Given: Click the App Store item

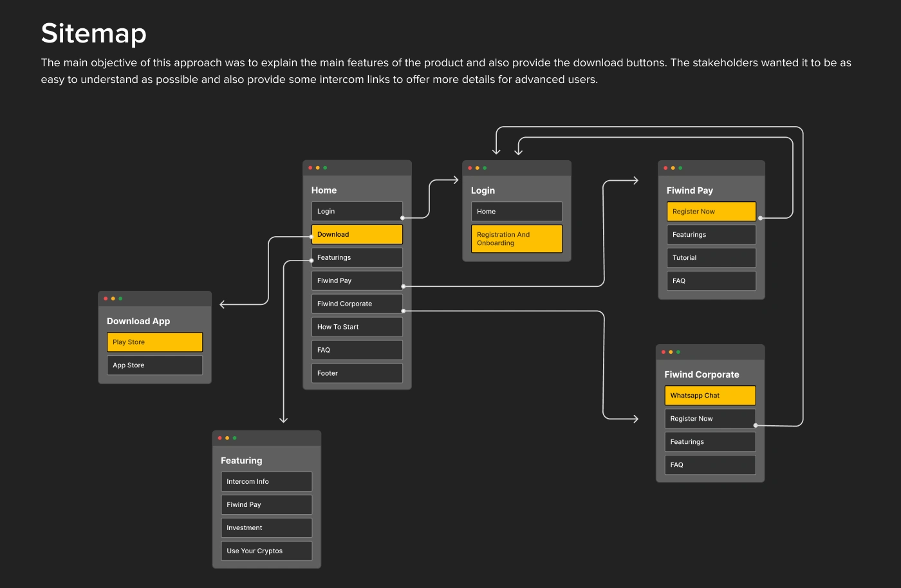Looking at the screenshot, I should 154,365.
